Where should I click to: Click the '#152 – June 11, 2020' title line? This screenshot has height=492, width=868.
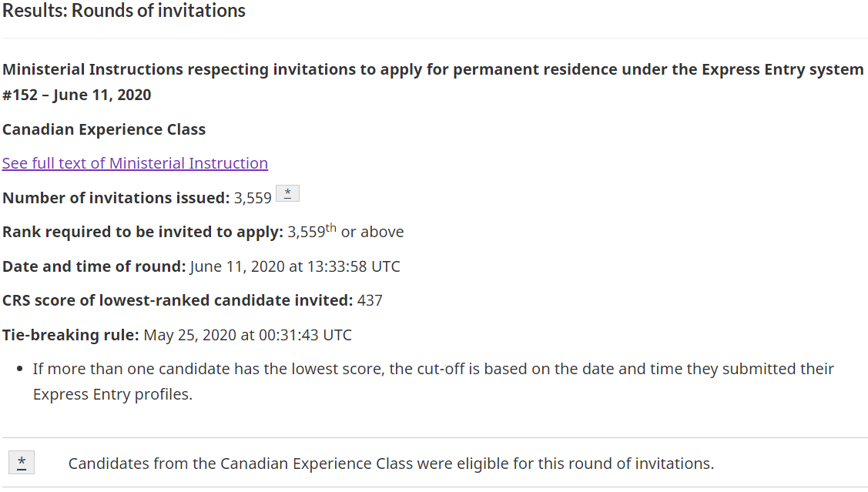pyautogui.click(x=77, y=95)
